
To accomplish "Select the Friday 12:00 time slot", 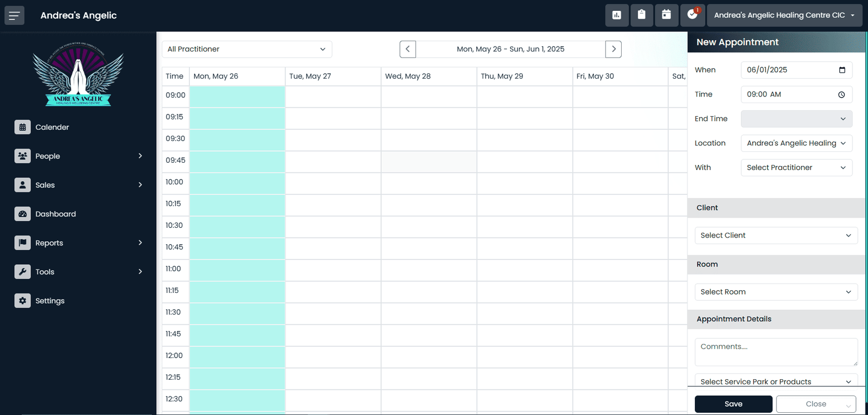I will (x=620, y=357).
